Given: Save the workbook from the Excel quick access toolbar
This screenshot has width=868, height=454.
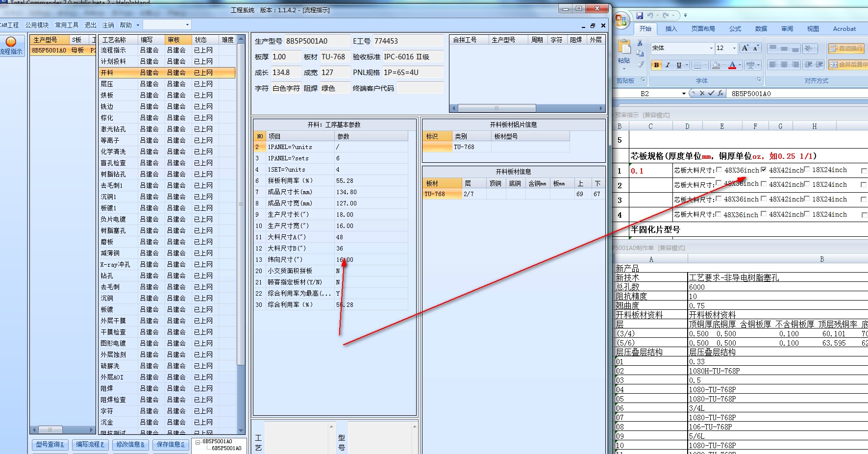Looking at the screenshot, I should (x=640, y=16).
